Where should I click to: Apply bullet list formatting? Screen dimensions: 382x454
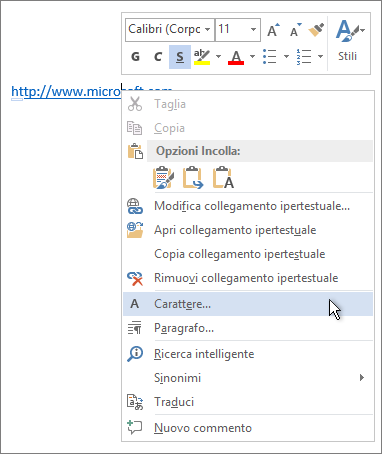pyautogui.click(x=269, y=57)
